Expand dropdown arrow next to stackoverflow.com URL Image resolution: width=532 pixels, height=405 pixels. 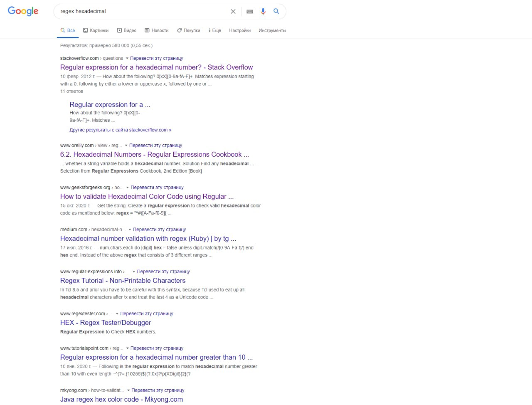pos(127,59)
